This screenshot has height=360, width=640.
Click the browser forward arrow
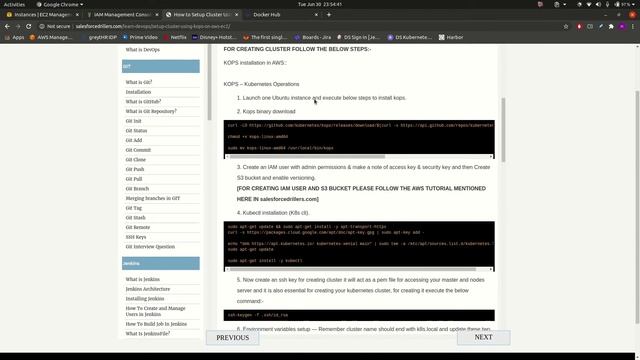tap(18, 26)
